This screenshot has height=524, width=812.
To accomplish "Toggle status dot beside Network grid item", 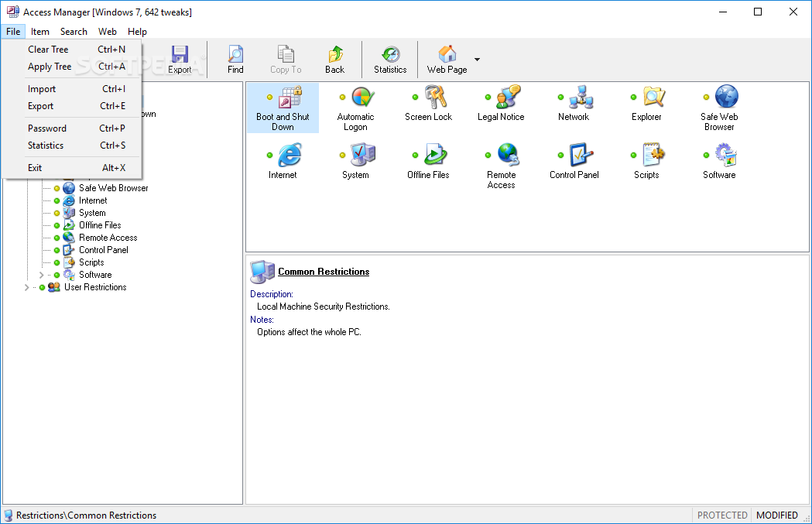I will [560, 98].
